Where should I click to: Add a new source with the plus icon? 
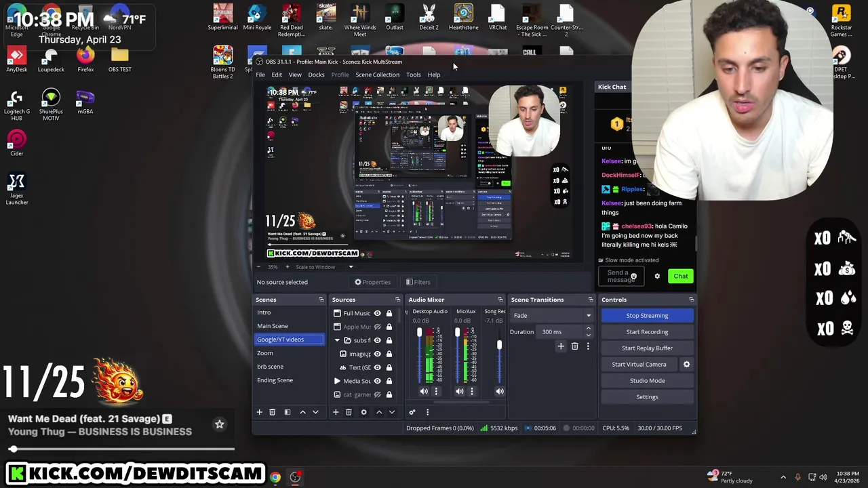coord(335,412)
